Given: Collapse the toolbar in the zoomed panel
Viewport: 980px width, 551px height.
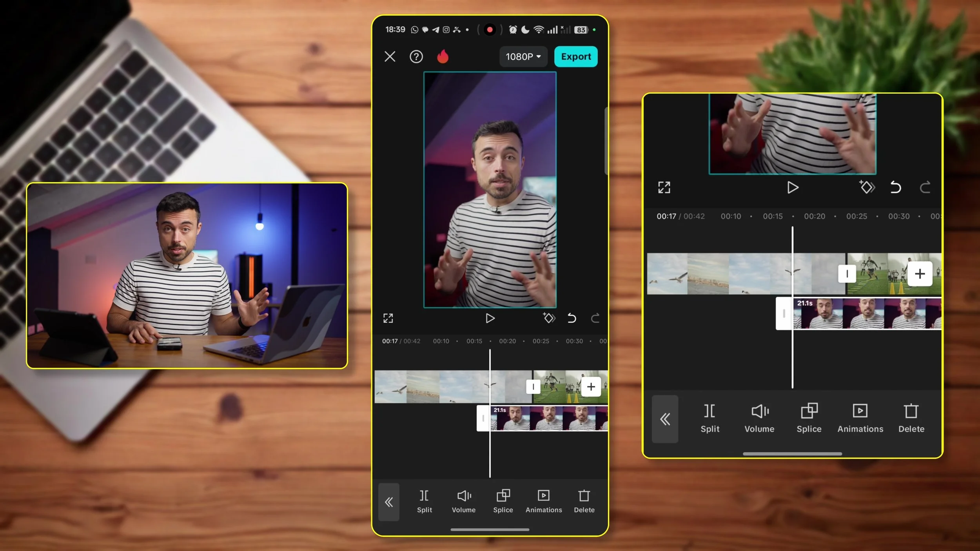Looking at the screenshot, I should click(x=665, y=419).
